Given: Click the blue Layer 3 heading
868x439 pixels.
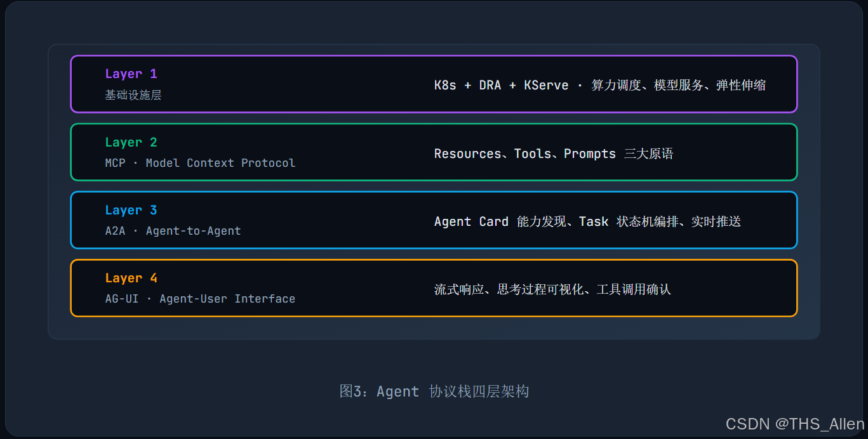Looking at the screenshot, I should click(x=131, y=210).
